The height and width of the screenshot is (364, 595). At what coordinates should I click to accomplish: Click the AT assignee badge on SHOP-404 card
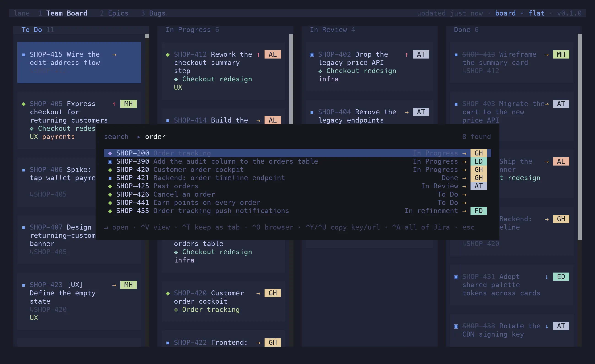click(x=421, y=112)
